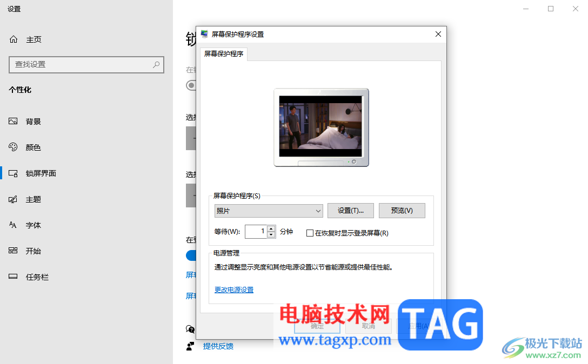Click the screen saver preview monitor image

click(x=322, y=127)
